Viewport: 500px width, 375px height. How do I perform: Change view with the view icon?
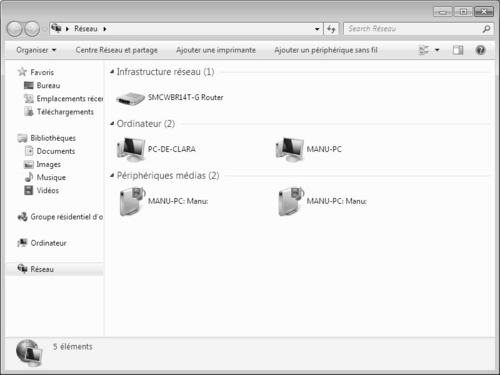424,50
